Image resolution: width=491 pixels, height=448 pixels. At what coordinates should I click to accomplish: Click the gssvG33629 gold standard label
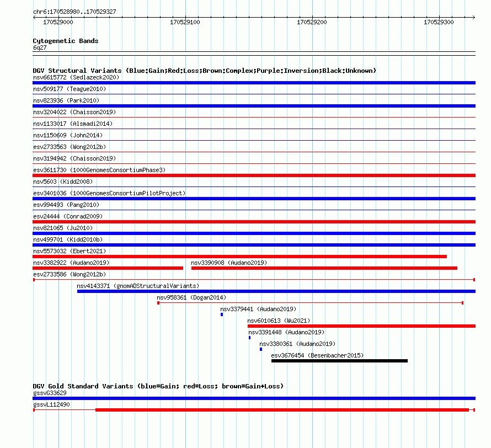tap(50, 393)
